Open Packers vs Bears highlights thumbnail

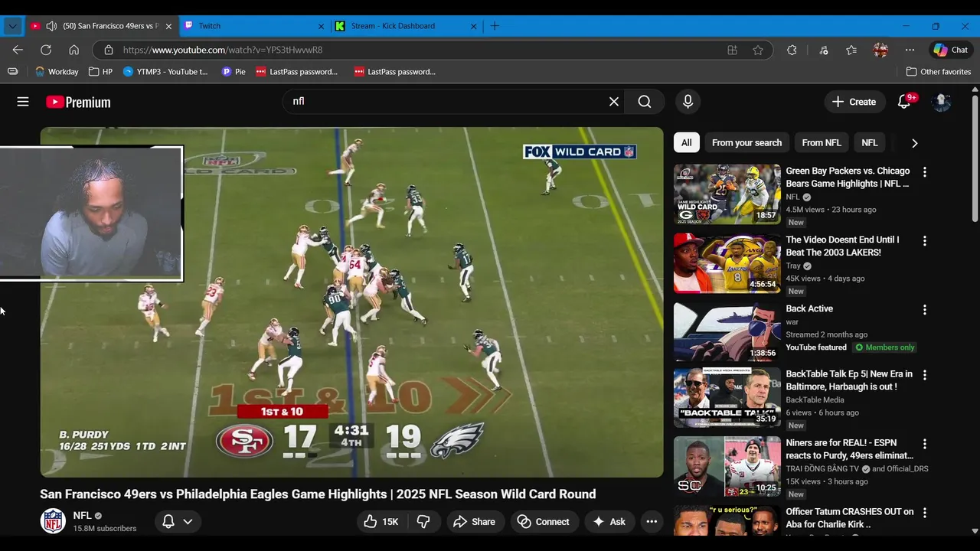727,194
